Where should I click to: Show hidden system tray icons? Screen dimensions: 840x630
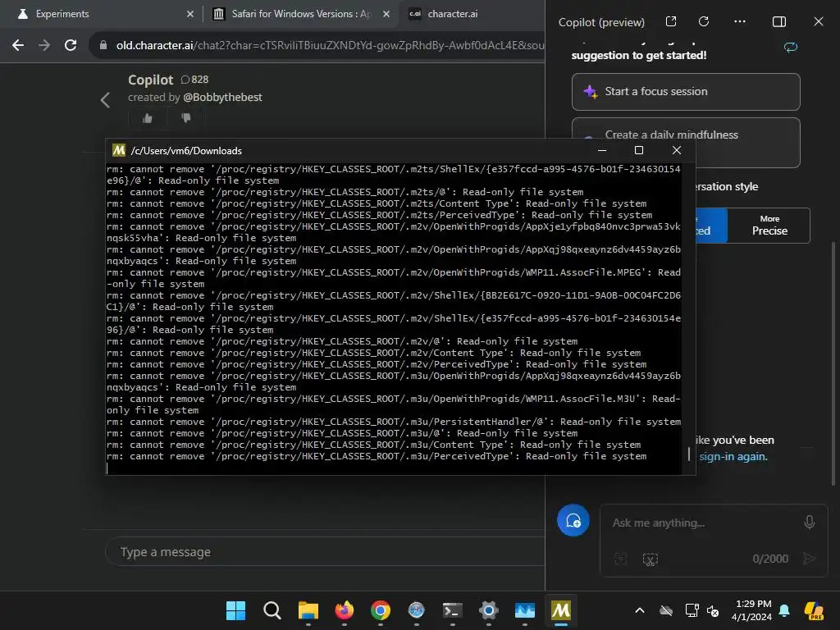click(640, 610)
